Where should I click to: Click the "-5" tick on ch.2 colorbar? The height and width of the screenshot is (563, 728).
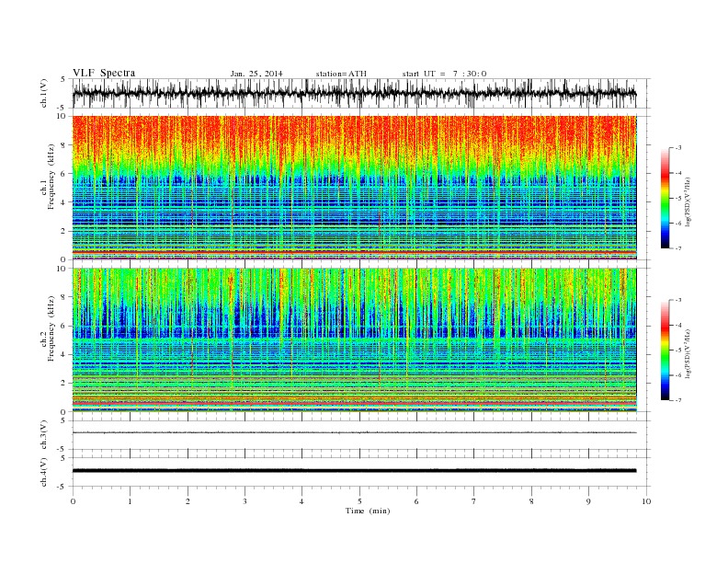click(x=678, y=350)
